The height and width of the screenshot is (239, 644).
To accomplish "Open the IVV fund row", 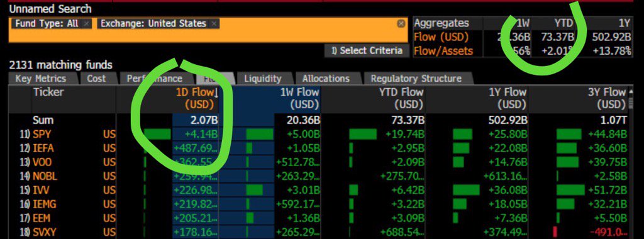I will pos(319,191).
